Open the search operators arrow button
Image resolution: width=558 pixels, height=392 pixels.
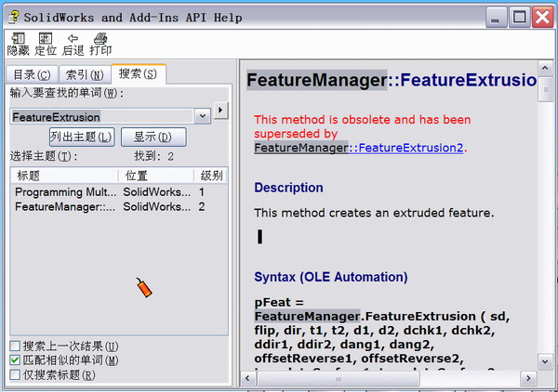click(x=220, y=111)
